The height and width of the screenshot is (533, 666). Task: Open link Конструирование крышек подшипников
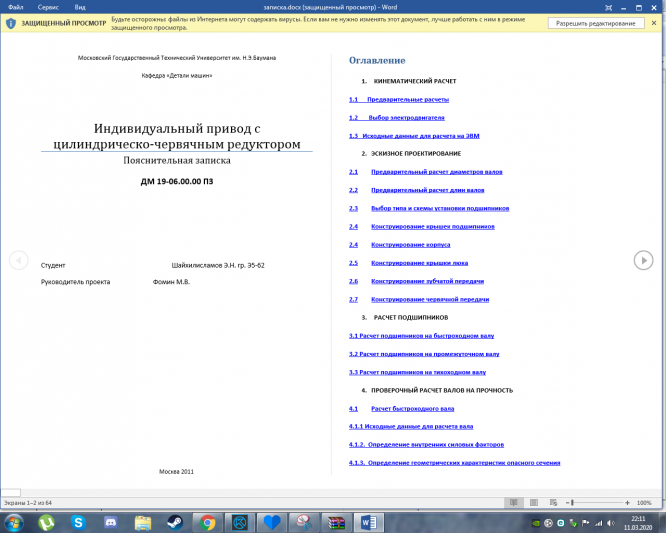tap(433, 227)
